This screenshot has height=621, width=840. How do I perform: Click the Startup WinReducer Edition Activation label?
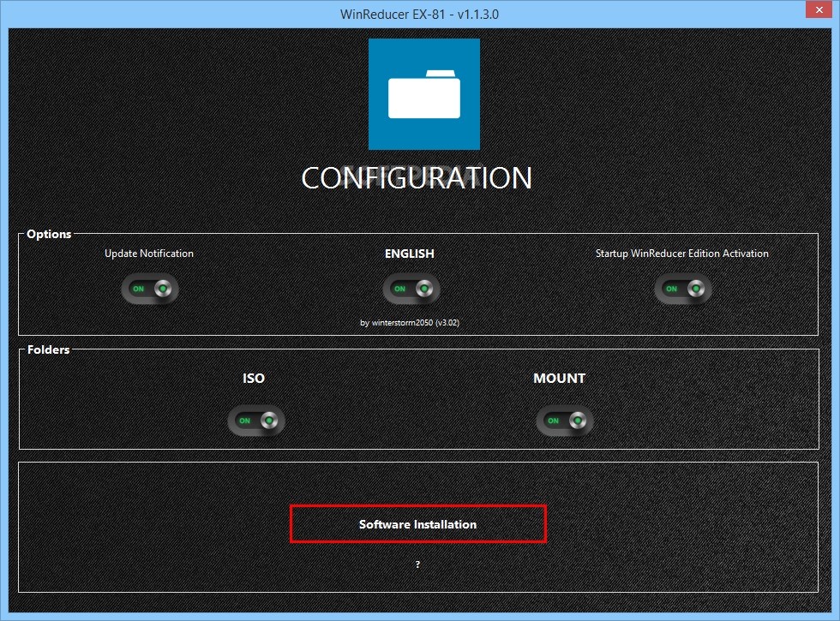point(682,254)
